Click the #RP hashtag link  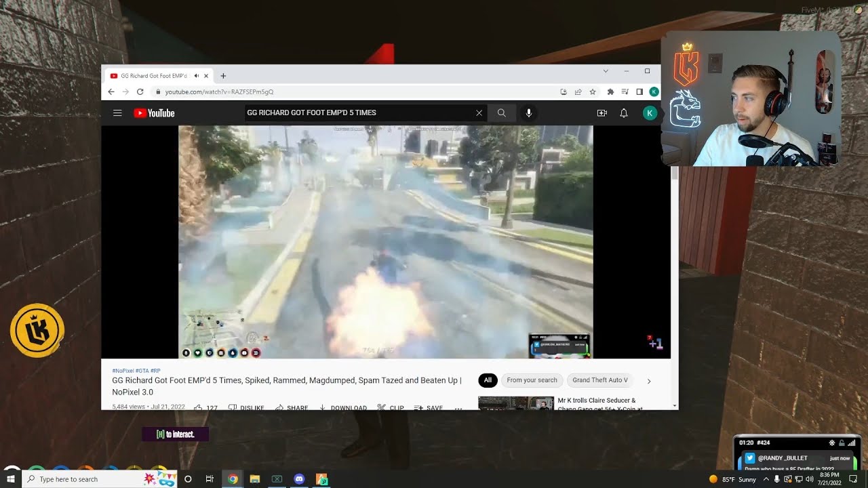pos(155,371)
